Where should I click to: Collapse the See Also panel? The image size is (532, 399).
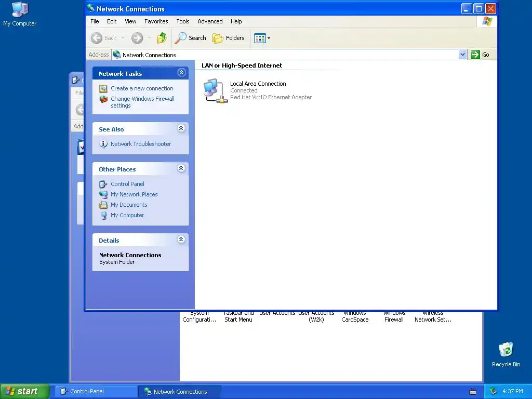(x=181, y=128)
